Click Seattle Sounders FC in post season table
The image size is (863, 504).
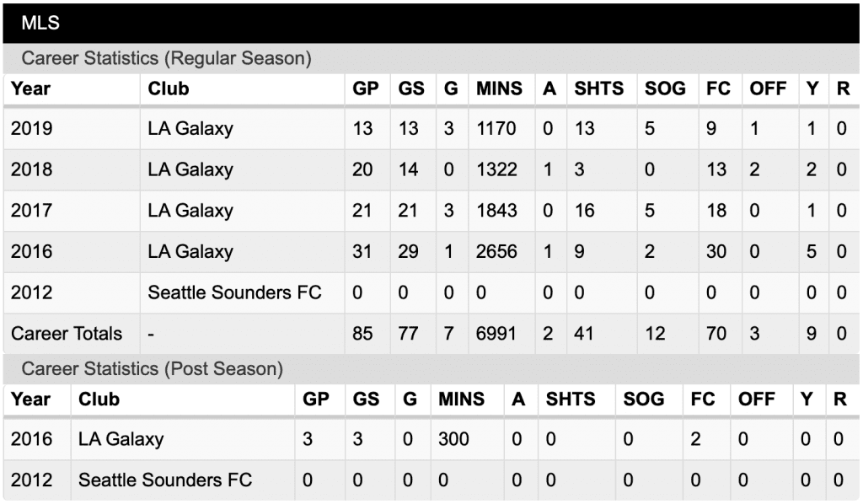pyautogui.click(x=165, y=480)
